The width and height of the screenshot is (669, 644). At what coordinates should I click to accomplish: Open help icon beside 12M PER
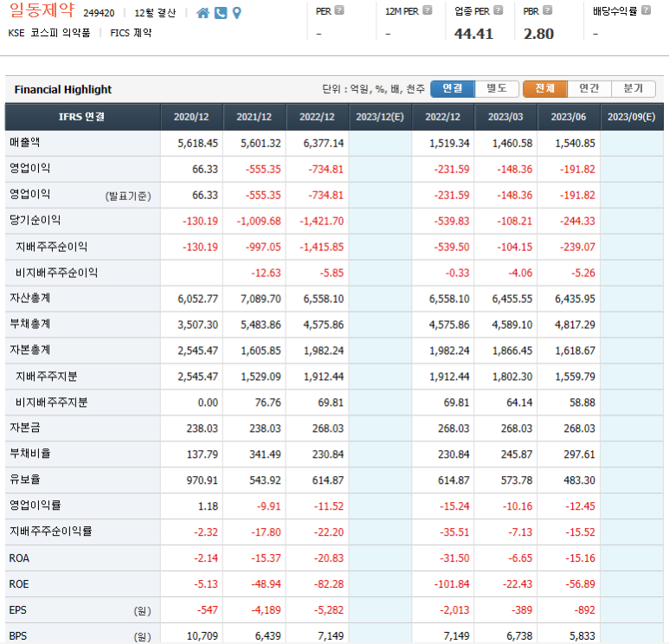428,10
